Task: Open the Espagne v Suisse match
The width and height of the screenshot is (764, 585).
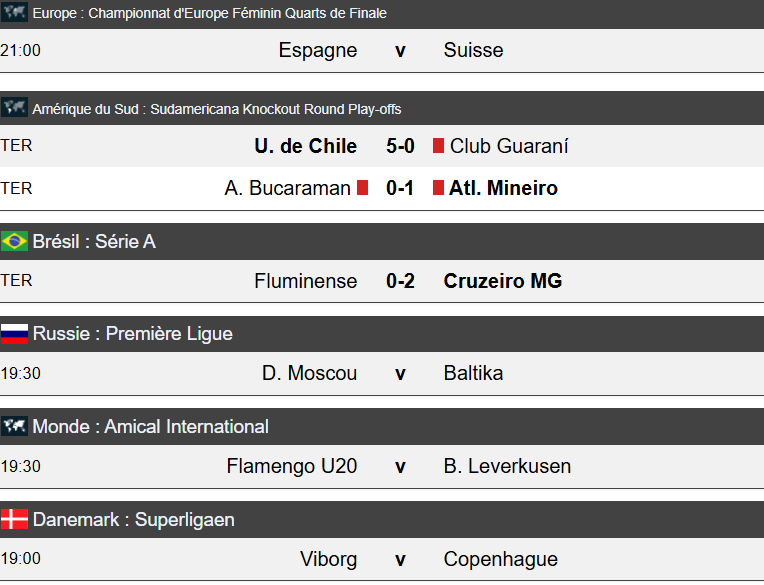Action: (x=400, y=50)
